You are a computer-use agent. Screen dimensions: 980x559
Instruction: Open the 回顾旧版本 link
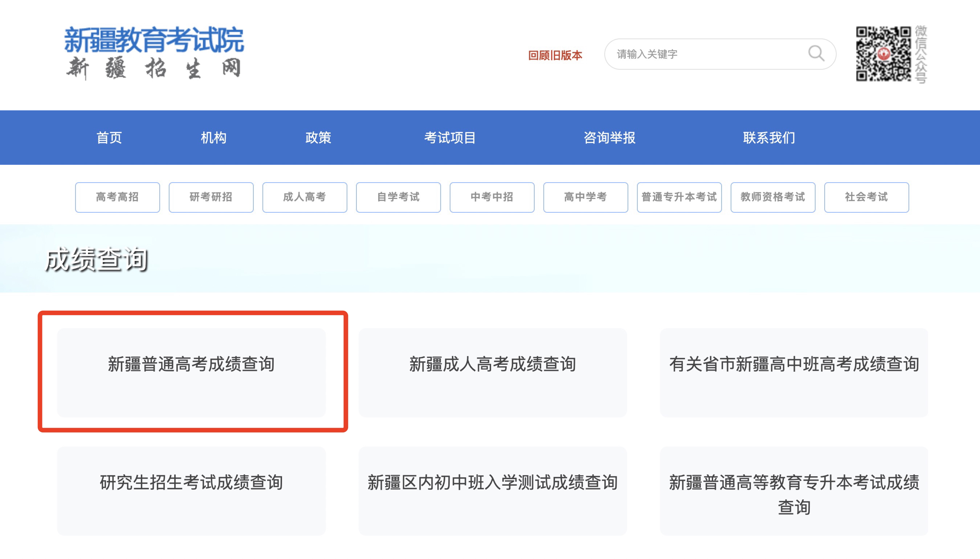[x=555, y=55]
